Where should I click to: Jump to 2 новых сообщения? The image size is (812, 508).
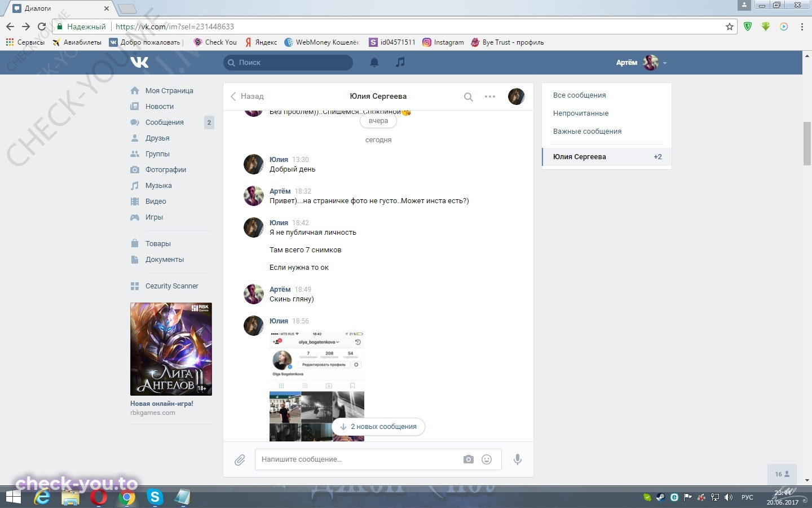378,427
